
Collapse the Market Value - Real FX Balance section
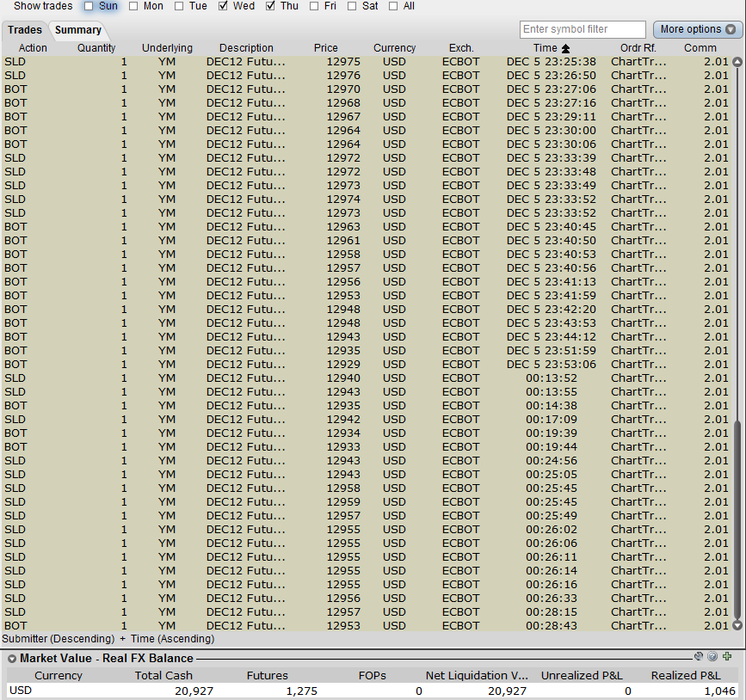12,659
